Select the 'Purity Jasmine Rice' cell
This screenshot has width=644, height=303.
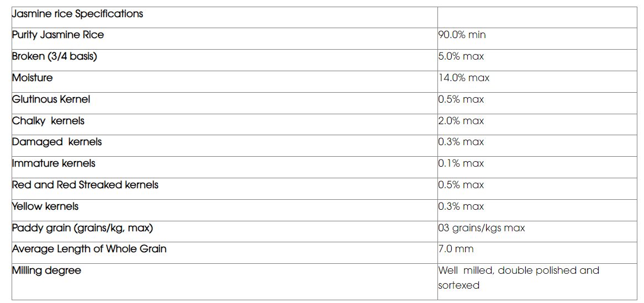click(58, 35)
